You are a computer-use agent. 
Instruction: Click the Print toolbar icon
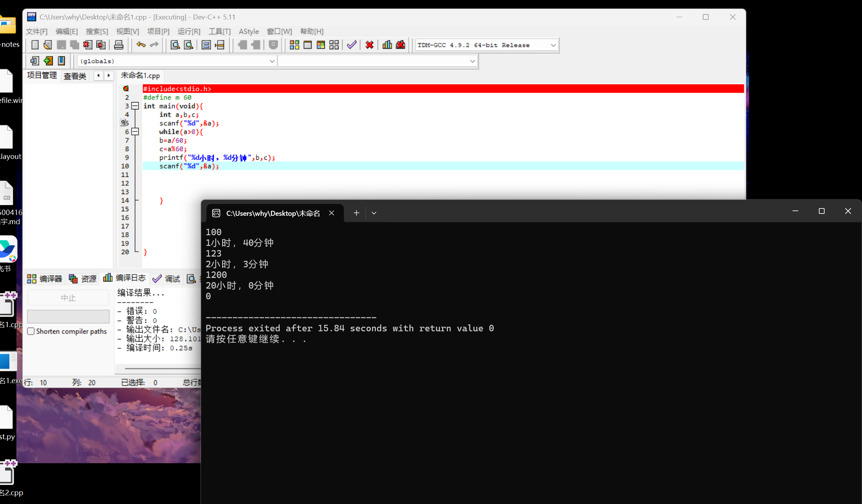119,45
